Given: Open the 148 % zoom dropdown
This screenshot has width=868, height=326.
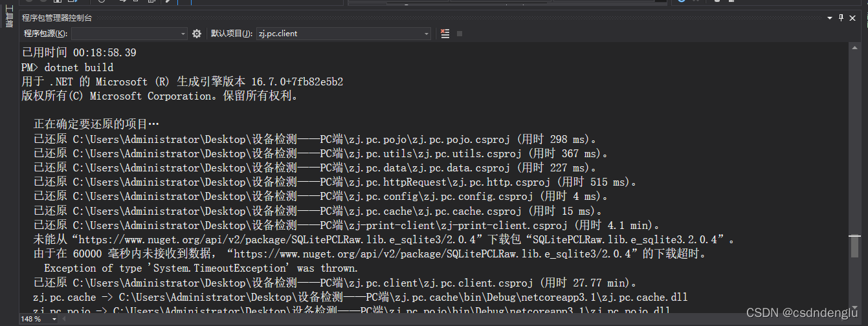Looking at the screenshot, I should pyautogui.click(x=39, y=320).
